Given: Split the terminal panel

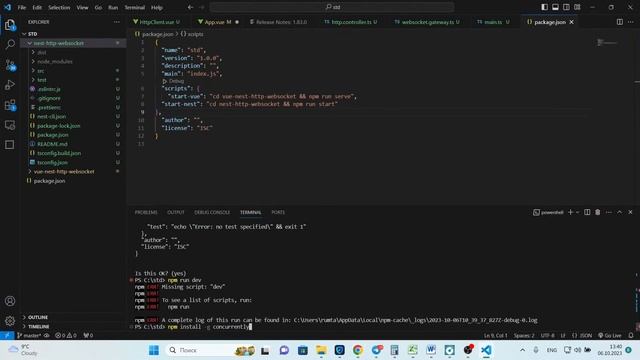Looking at the screenshot, I should click(587, 212).
